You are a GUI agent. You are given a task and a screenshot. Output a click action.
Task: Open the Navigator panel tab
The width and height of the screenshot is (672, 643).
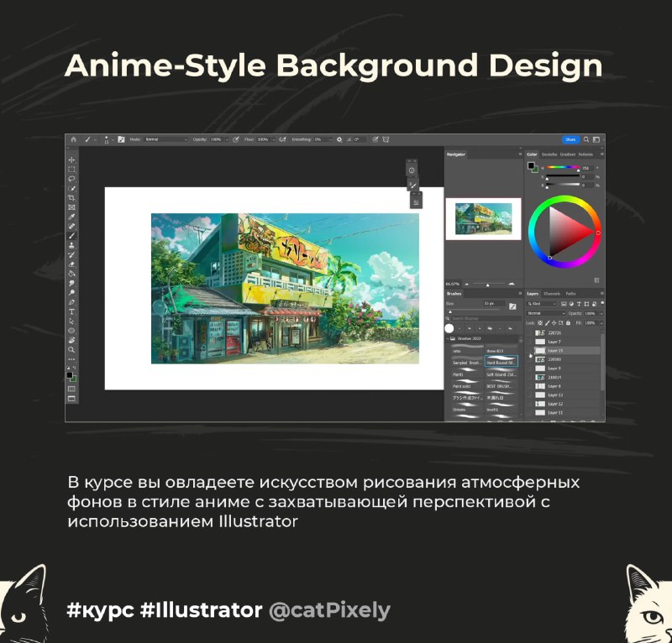pos(456,154)
